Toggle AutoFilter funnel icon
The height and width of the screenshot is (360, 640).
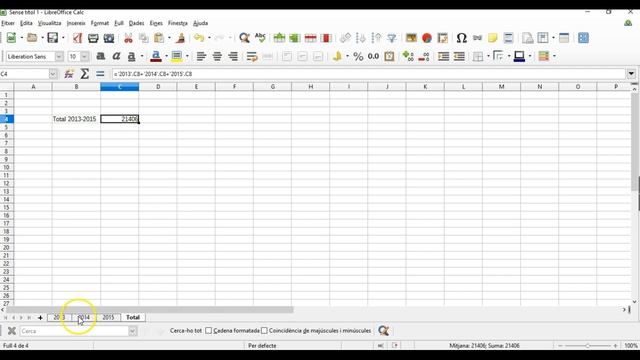[391, 38]
